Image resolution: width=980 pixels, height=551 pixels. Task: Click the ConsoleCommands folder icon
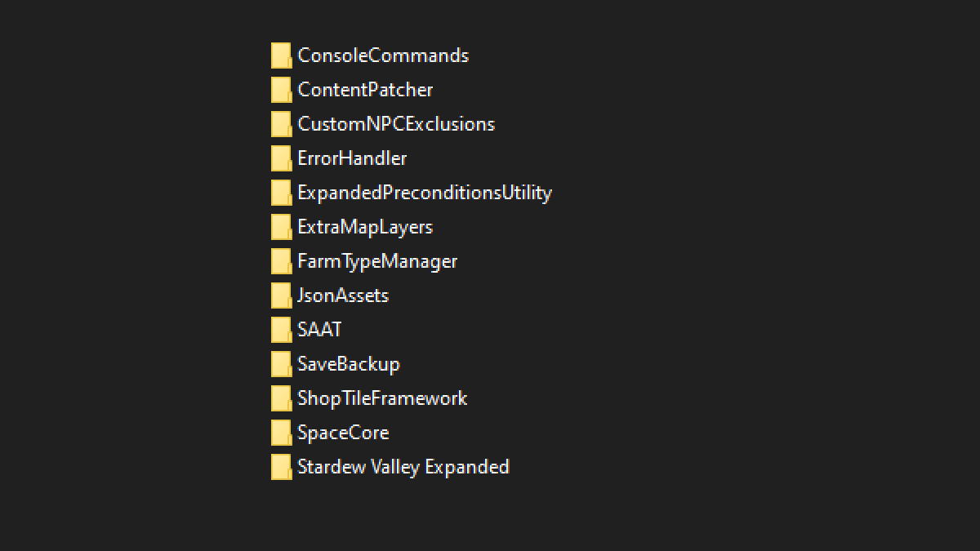click(281, 56)
